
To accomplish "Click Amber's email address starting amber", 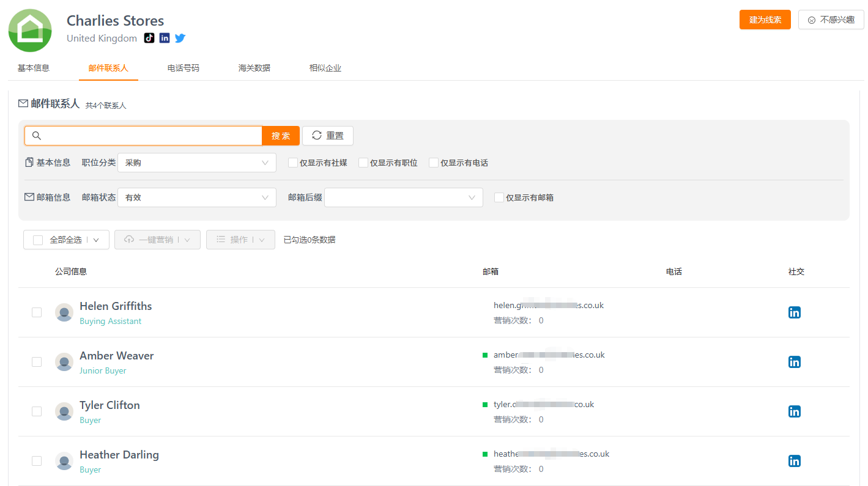I will (549, 355).
